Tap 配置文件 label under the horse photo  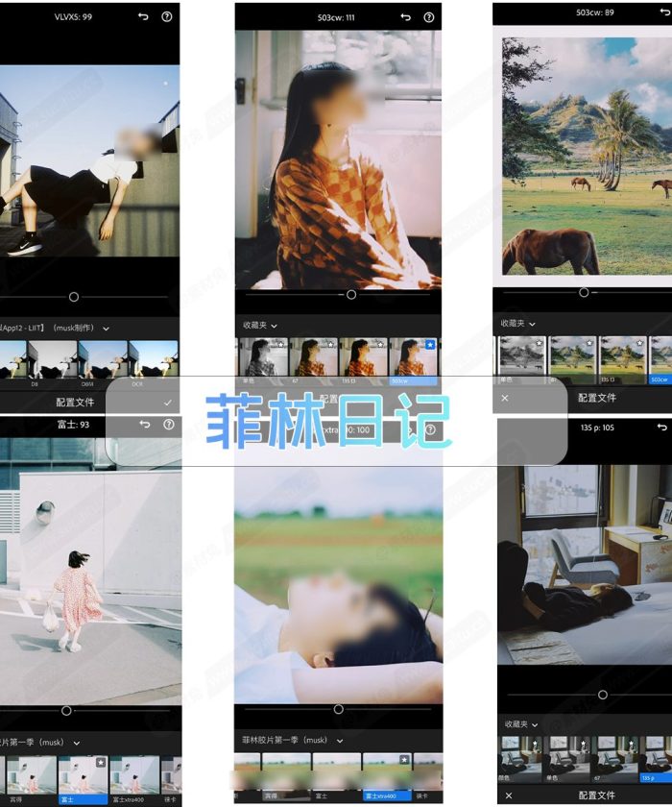596,398
